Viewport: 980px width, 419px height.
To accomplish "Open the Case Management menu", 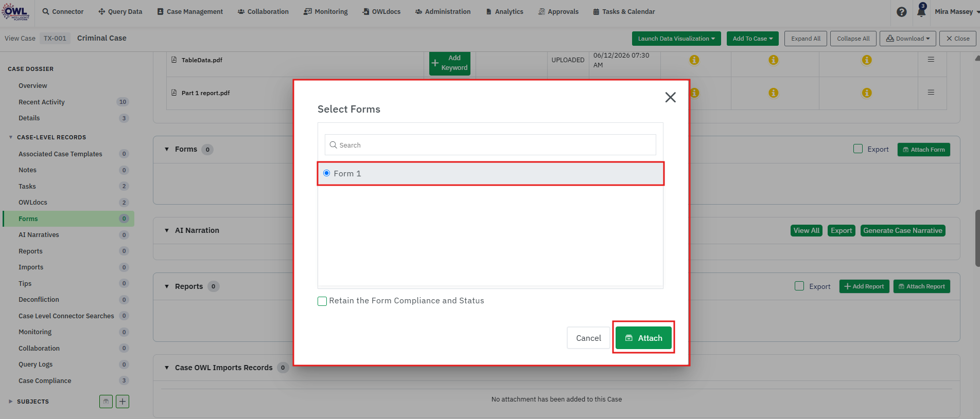I will pos(190,11).
